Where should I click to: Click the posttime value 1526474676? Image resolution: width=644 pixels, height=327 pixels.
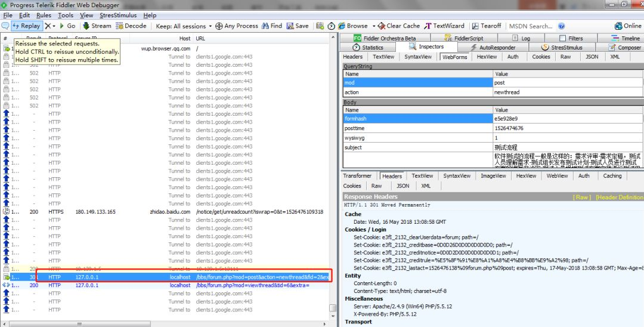click(509, 128)
